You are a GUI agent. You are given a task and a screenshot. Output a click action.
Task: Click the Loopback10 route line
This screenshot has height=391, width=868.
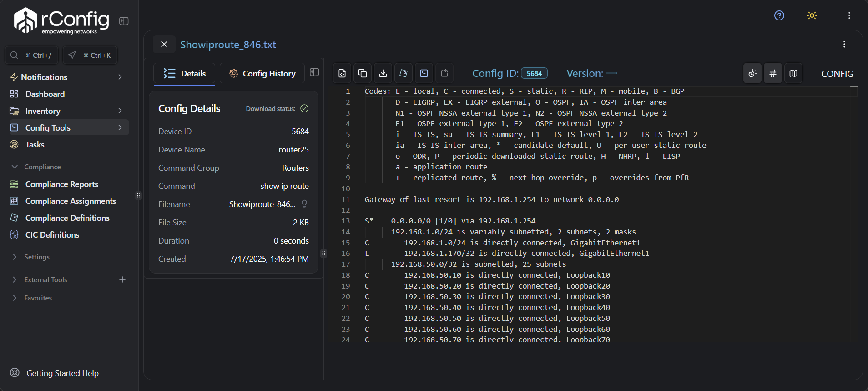pyautogui.click(x=507, y=275)
